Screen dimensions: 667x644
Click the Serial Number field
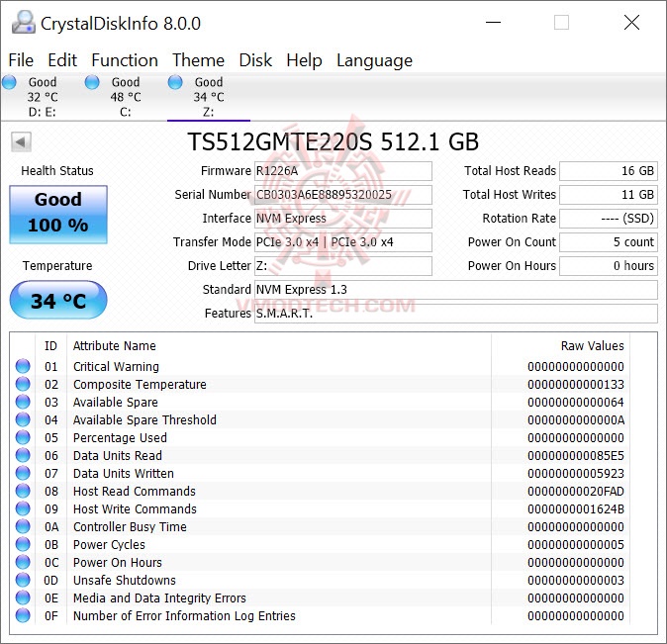[342, 195]
